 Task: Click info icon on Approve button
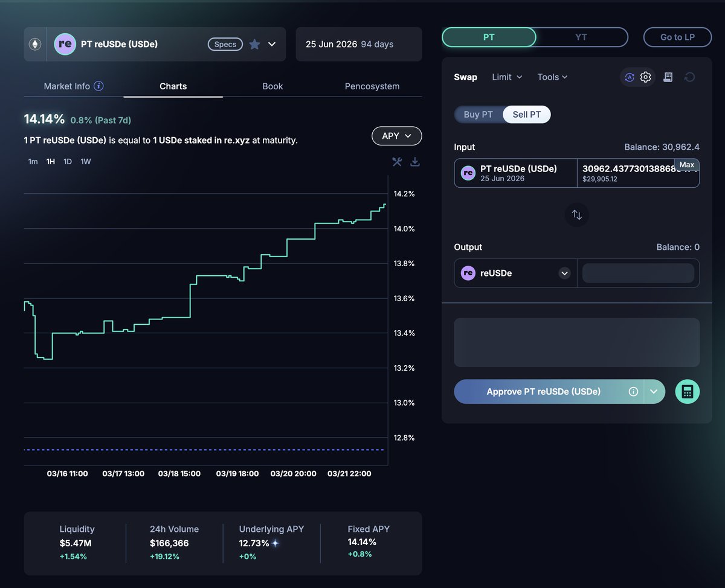(633, 392)
